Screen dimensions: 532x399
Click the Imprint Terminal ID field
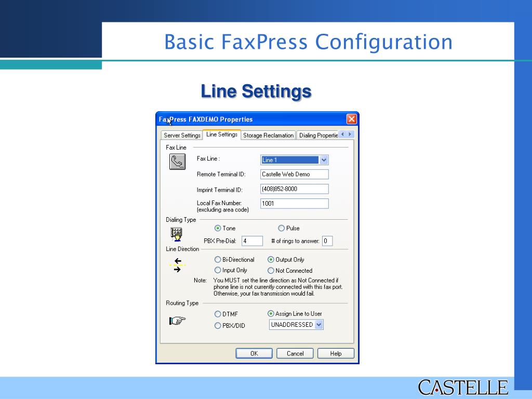point(295,189)
